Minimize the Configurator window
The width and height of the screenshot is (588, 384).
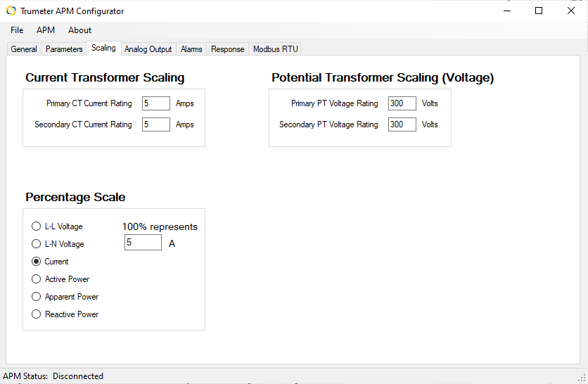pos(507,11)
